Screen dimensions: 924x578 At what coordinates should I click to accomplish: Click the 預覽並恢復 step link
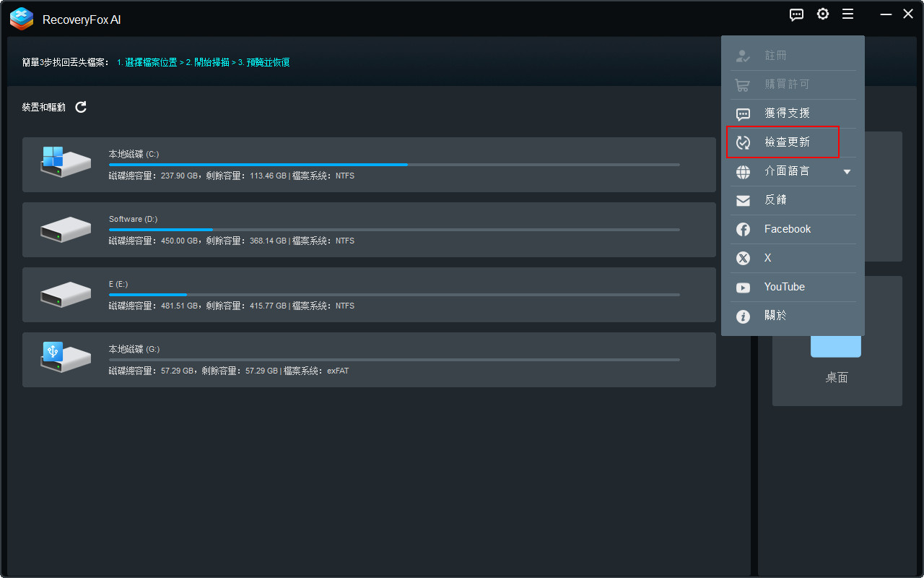(x=270, y=62)
